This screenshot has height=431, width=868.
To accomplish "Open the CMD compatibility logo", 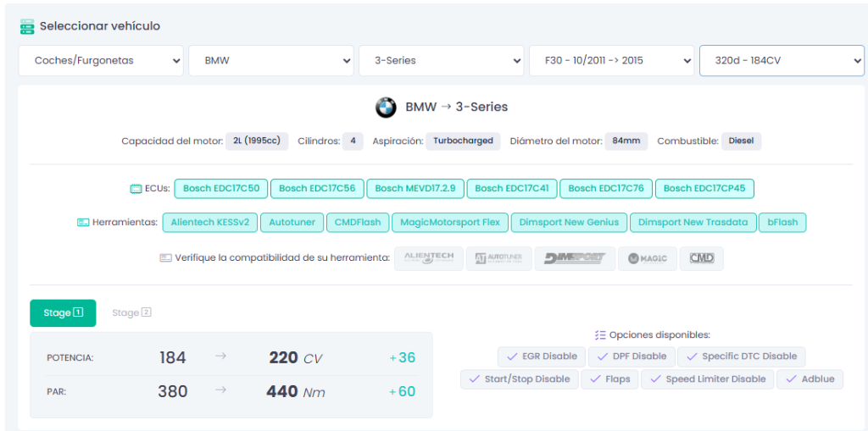I will coord(701,258).
